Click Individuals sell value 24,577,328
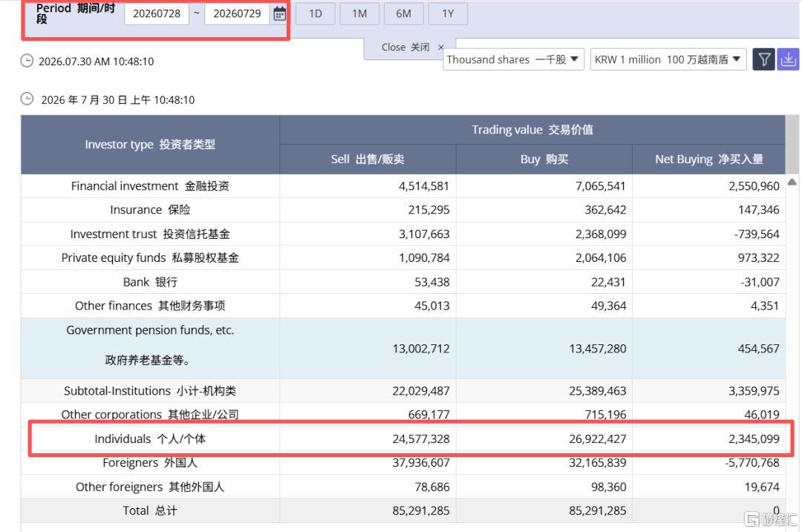Viewport: 802px width, 532px height. coord(421,439)
